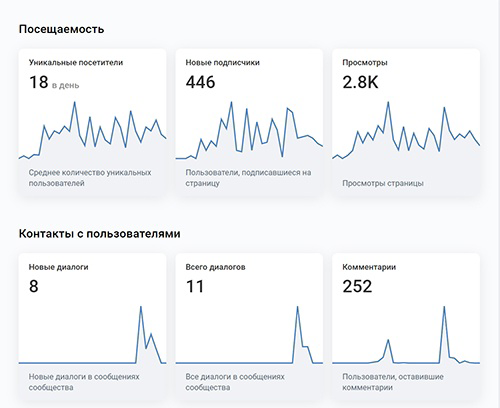Click the spike in Всего диалогов chart
This screenshot has height=408, width=500.
tap(297, 307)
